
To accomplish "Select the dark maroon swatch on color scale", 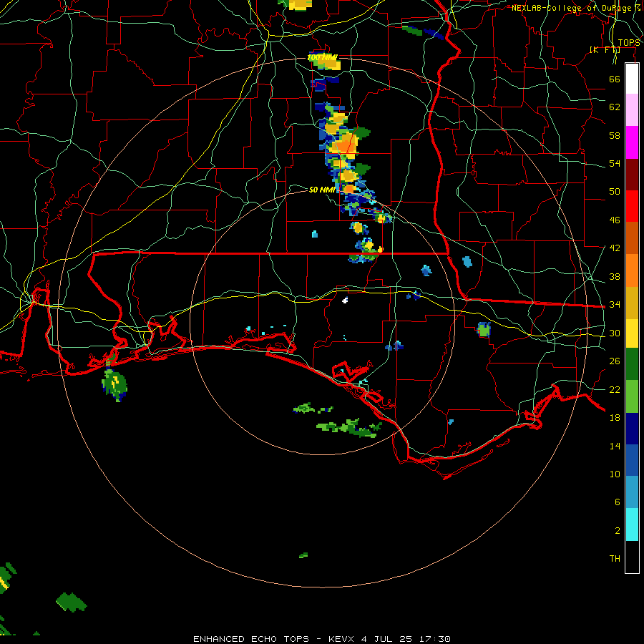I will click(x=632, y=174).
